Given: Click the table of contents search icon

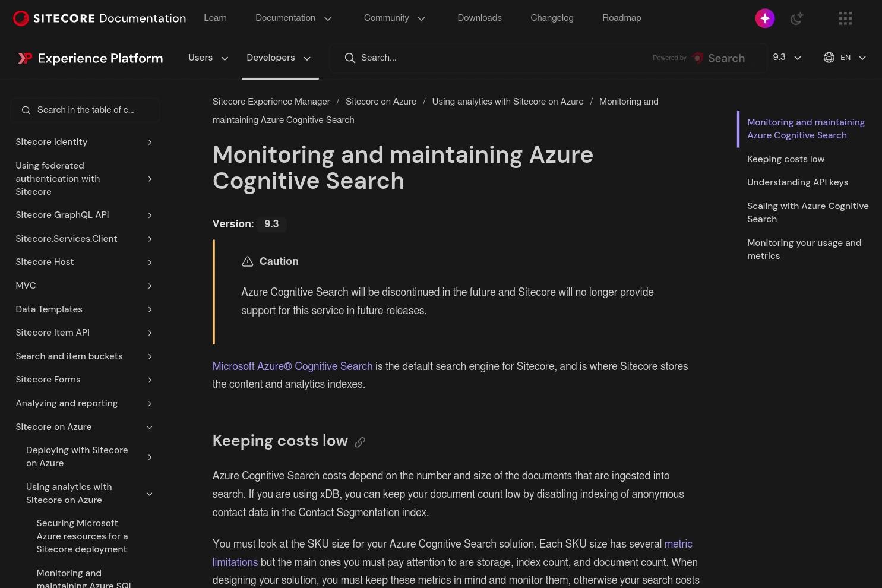Looking at the screenshot, I should [x=26, y=110].
